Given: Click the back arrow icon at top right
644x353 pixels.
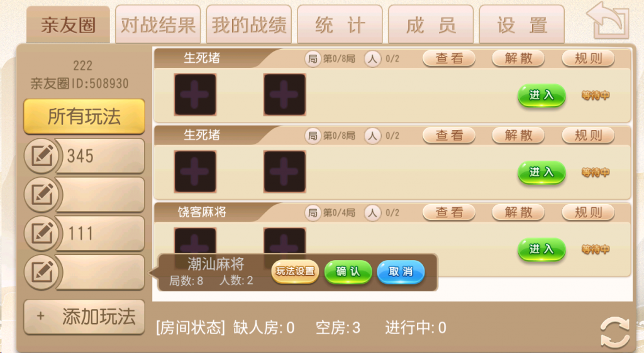Looking at the screenshot, I should click(x=608, y=20).
